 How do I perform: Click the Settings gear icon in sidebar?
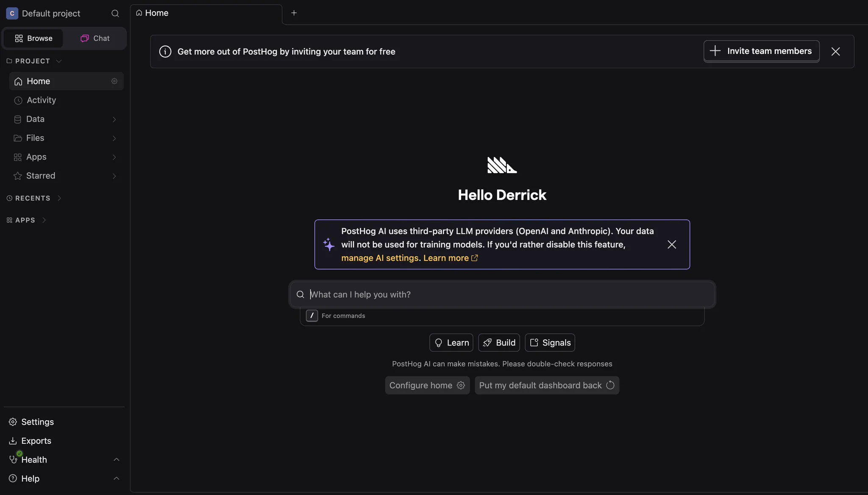tap(13, 422)
